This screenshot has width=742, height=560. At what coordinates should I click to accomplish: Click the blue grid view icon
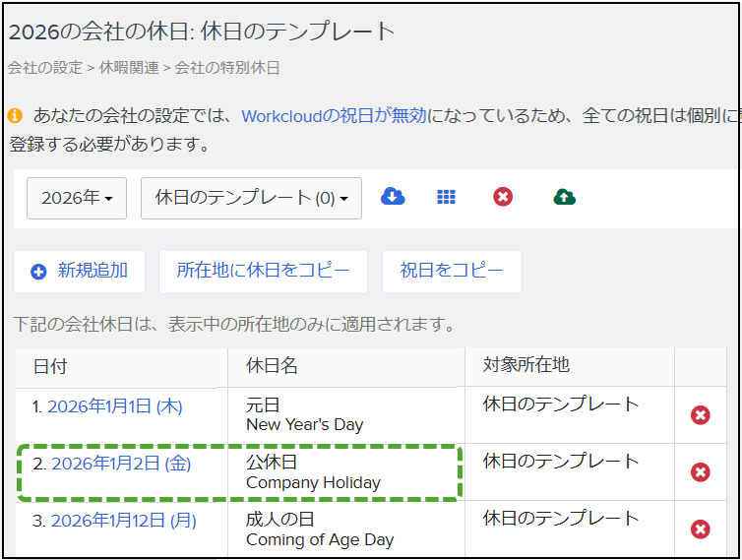pos(447,197)
